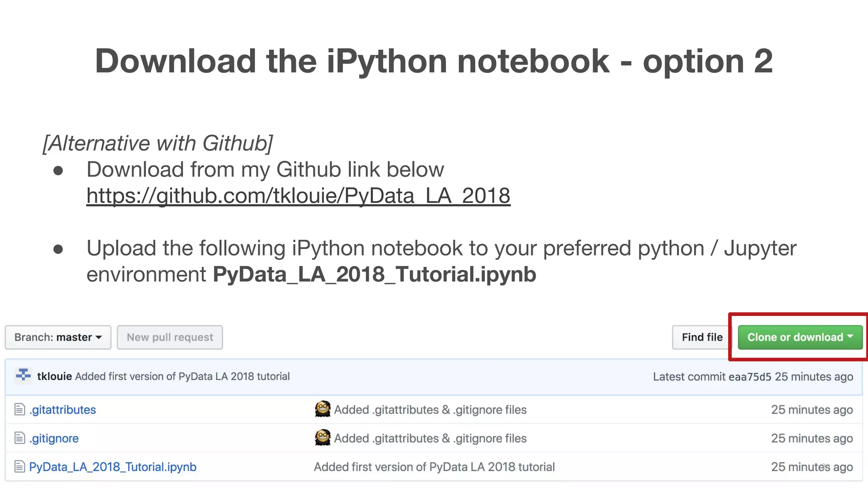Screen dimensions: 868x488
Task: Click the New pull request button
Action: pos(170,337)
